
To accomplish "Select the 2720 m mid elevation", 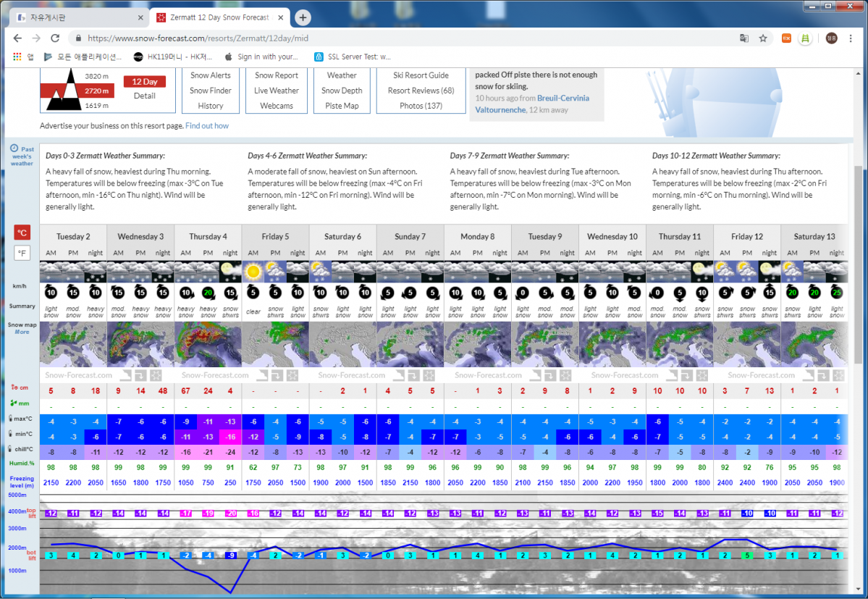I will (96, 91).
